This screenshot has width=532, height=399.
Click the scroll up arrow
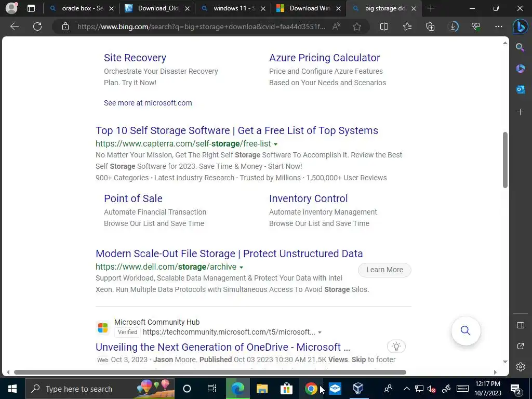coord(505,43)
